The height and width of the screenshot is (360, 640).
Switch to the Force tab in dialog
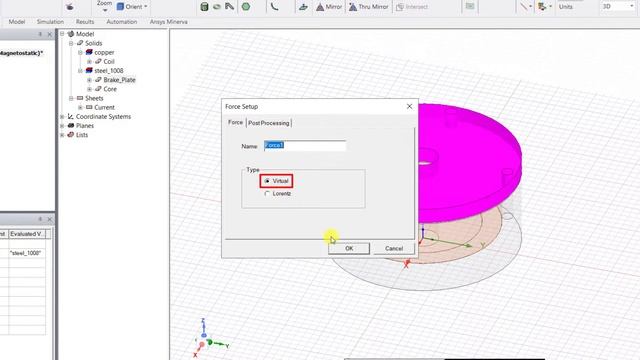(236, 122)
